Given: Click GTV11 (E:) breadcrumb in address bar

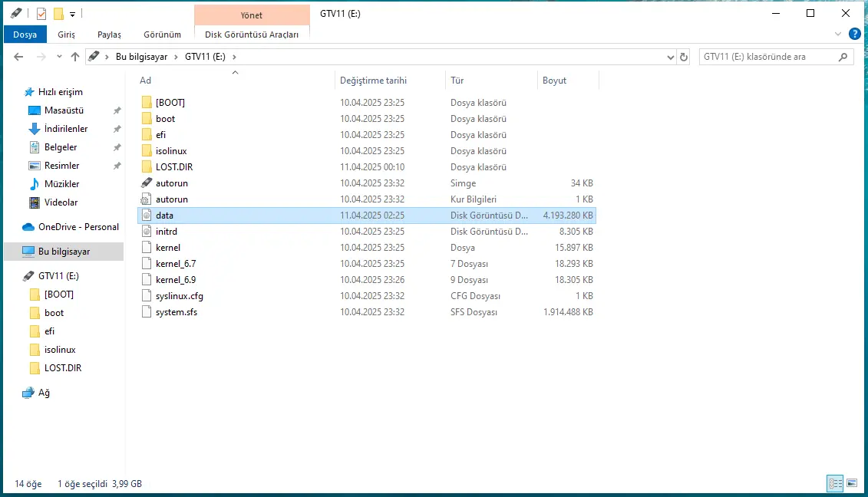Looking at the screenshot, I should pyautogui.click(x=205, y=57).
